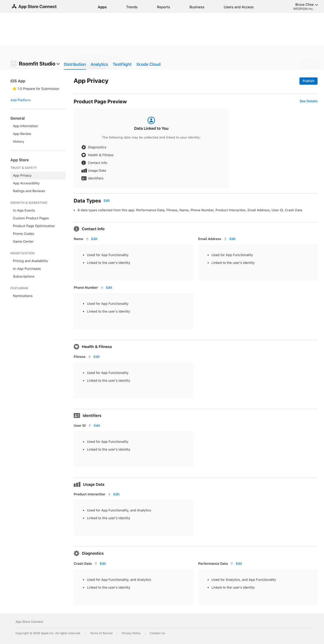
Task: Open the Analytics tab
Action: pos(99,64)
